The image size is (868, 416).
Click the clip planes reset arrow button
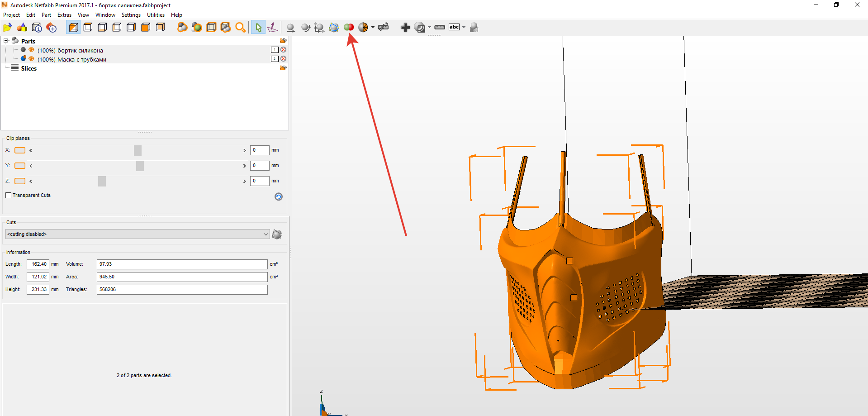pyautogui.click(x=278, y=196)
